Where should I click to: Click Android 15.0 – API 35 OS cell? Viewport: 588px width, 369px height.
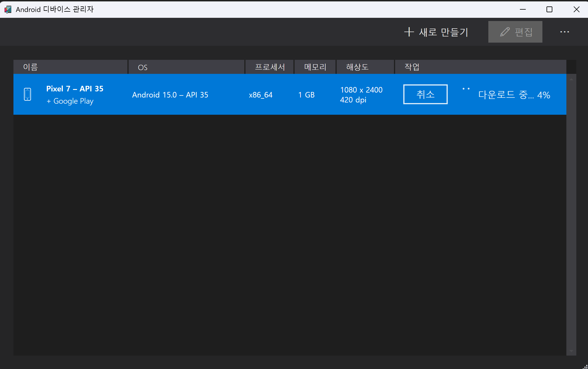pos(170,95)
